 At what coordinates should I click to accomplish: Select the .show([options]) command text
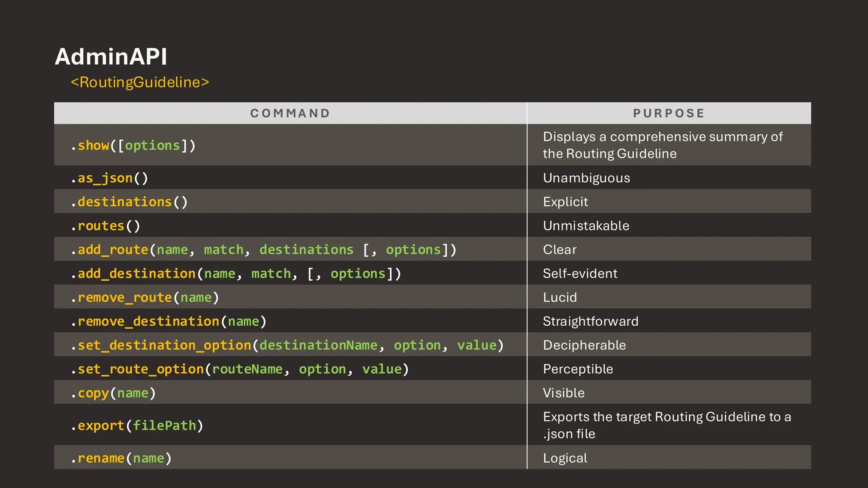point(133,145)
